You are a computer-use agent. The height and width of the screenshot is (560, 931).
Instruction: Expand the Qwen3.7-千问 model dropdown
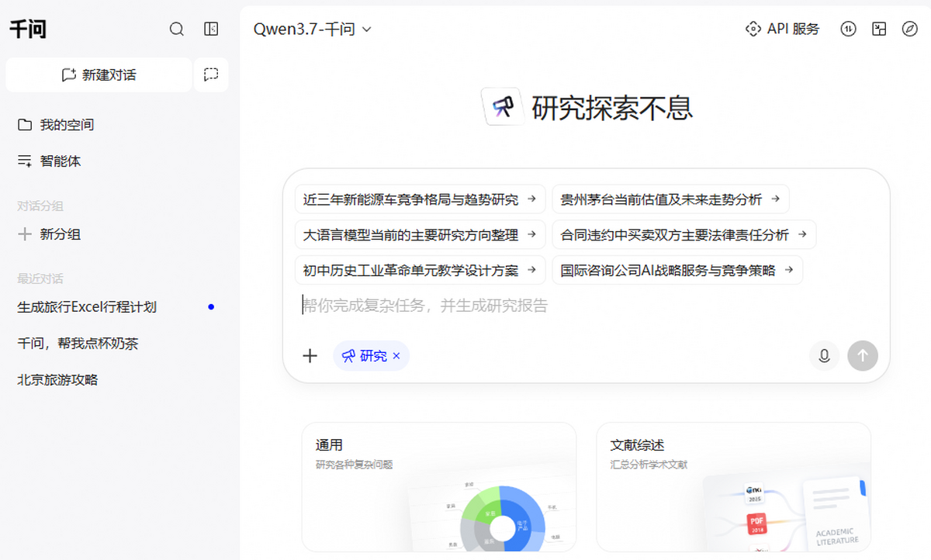313,29
